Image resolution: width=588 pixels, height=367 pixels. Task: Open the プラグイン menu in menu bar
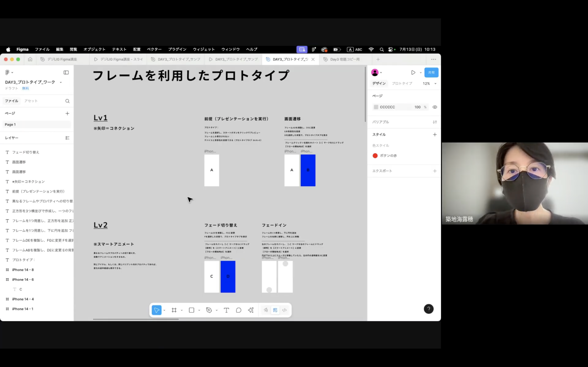tap(177, 49)
